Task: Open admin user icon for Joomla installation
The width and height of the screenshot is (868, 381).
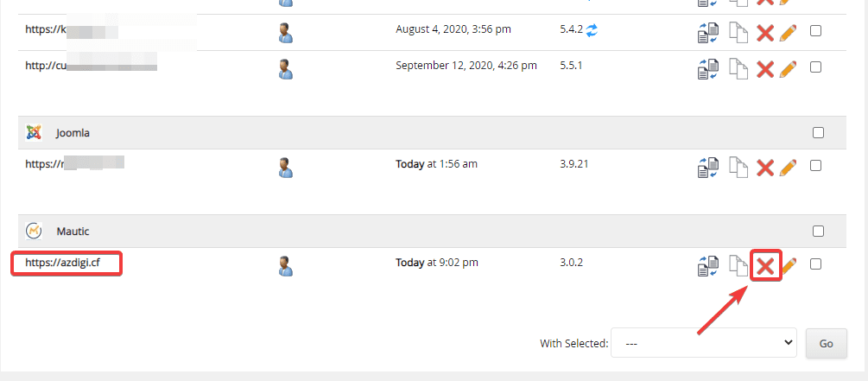Action: pos(287,167)
